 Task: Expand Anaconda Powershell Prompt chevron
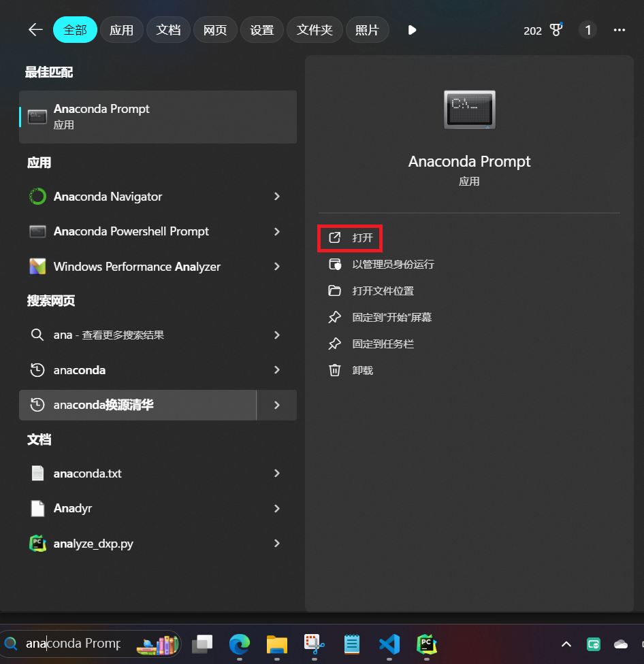click(x=276, y=231)
